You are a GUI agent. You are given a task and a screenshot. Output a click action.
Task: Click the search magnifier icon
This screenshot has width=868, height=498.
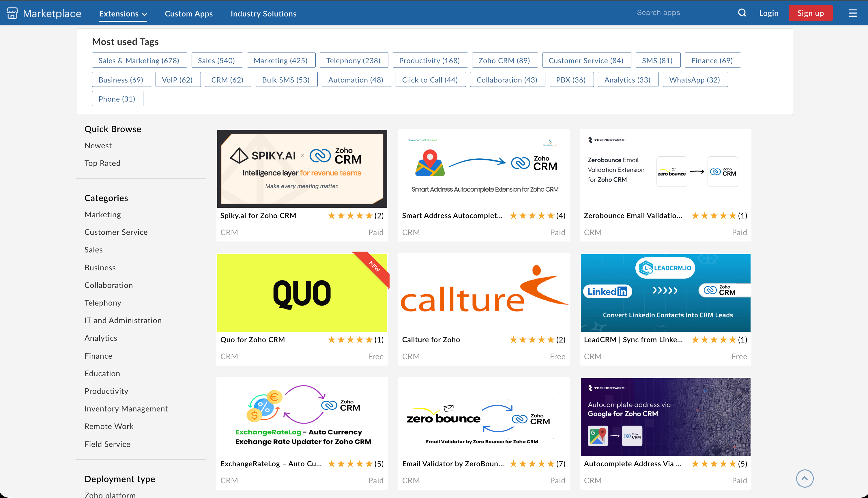742,13
